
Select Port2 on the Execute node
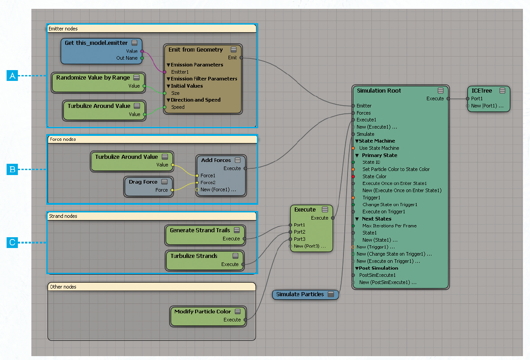tap(290, 232)
